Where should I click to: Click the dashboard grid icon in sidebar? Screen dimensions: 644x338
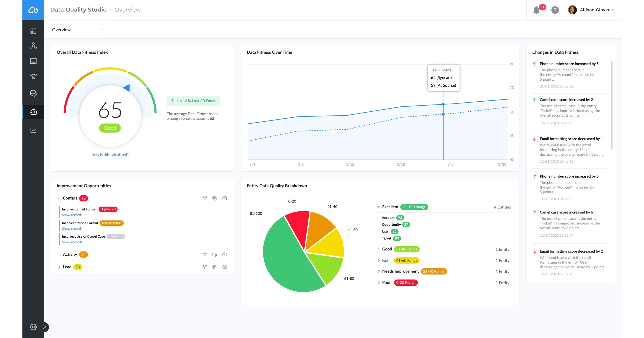tap(34, 30)
